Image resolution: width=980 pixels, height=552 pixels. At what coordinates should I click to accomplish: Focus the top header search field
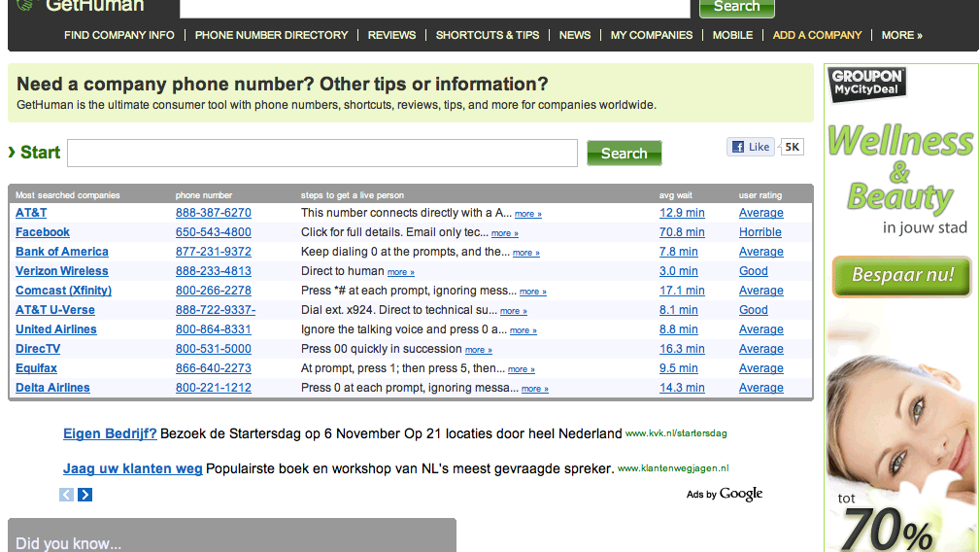pos(435,8)
